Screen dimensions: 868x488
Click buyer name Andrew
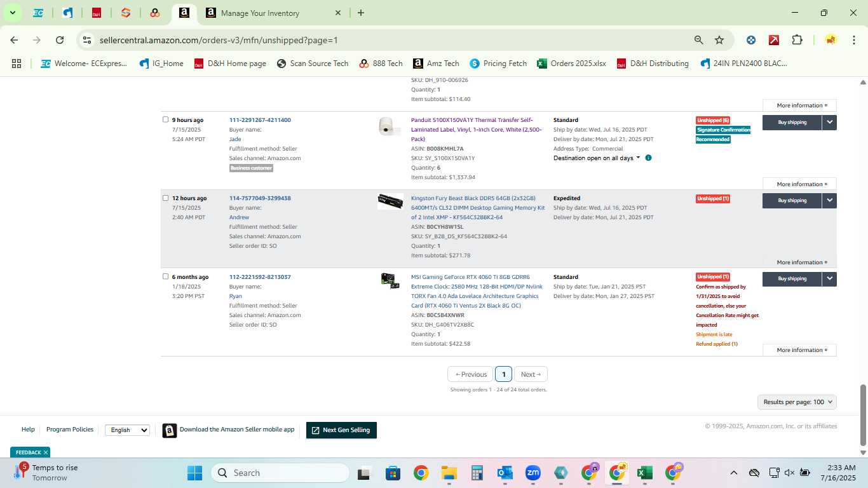(239, 217)
